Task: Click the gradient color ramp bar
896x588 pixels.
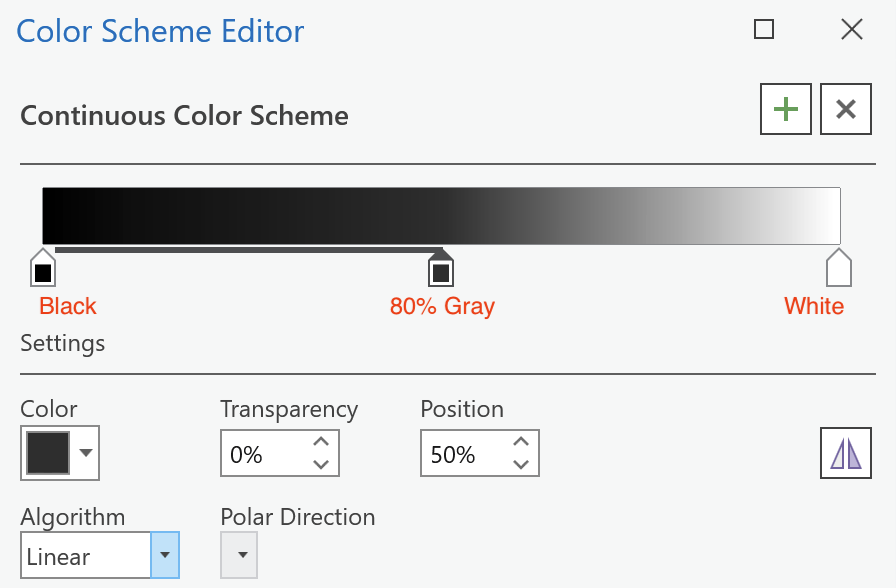Action: (441, 216)
